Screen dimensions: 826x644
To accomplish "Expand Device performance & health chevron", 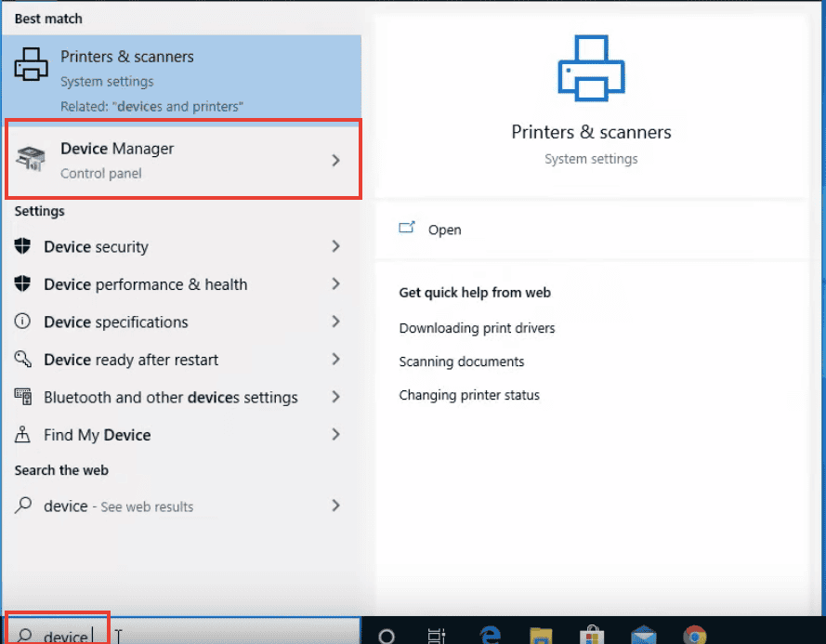I will click(335, 284).
